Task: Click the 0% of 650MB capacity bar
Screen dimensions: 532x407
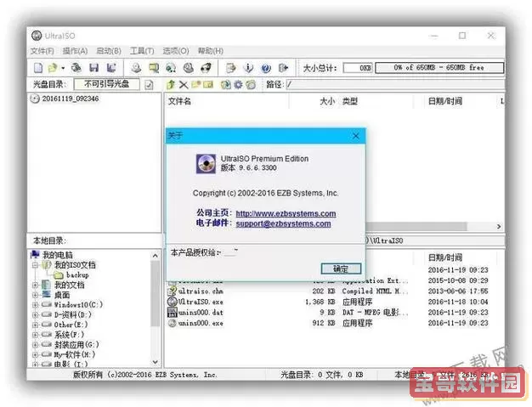Action: (x=439, y=67)
